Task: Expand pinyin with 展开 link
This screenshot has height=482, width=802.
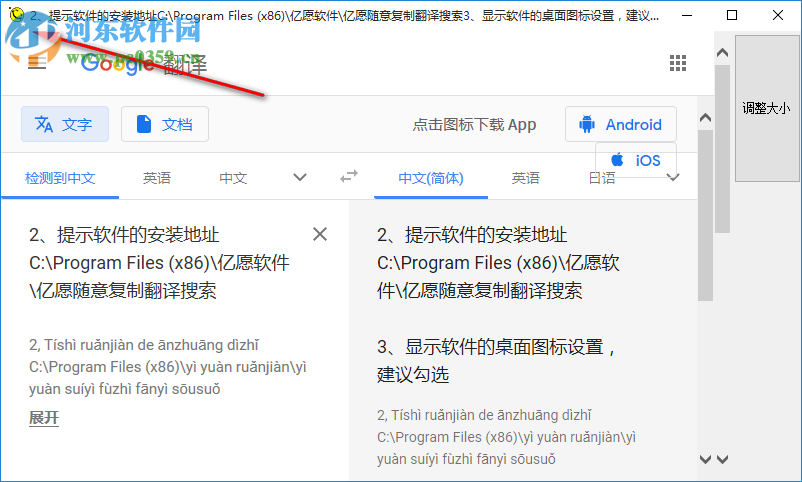Action: 44,418
